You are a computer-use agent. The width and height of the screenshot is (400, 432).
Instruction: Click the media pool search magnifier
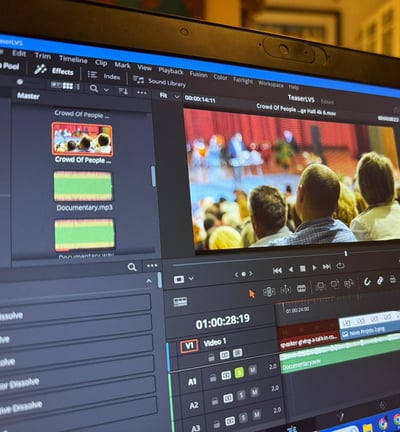94,88
